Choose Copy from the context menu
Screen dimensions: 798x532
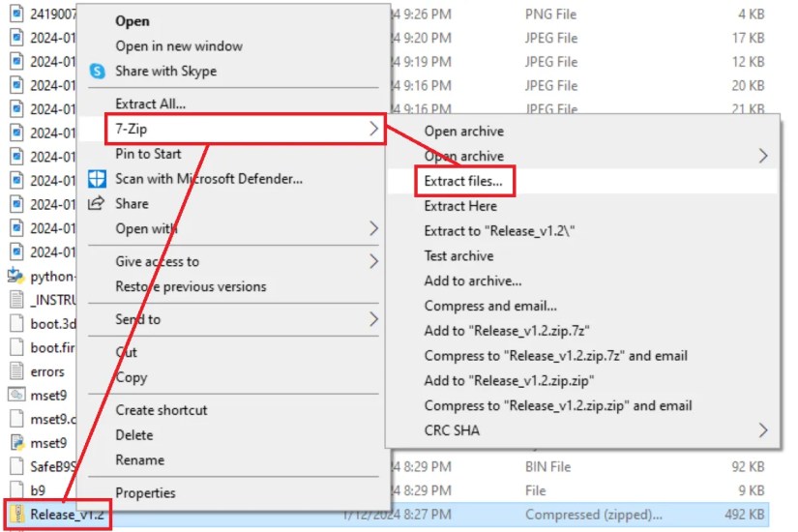tap(132, 377)
